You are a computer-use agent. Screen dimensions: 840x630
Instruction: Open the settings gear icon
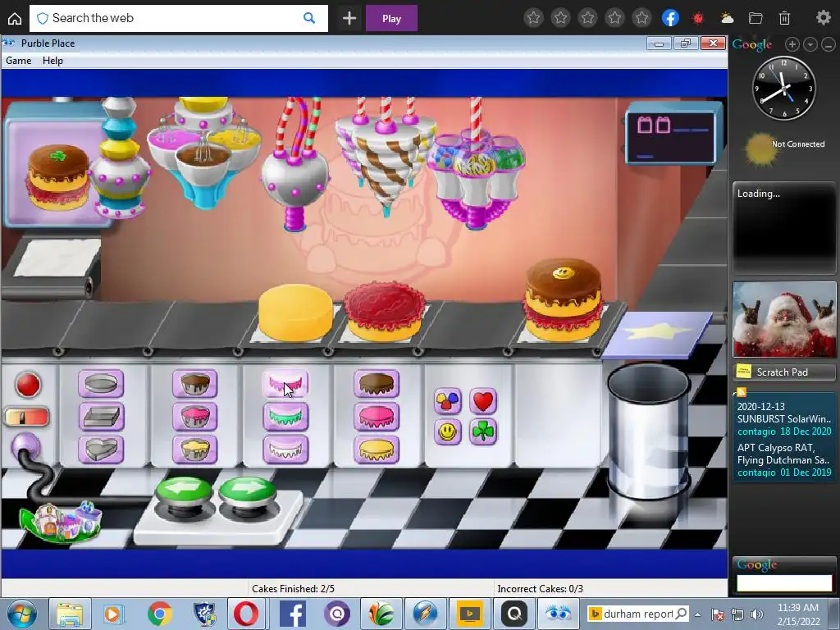824,18
